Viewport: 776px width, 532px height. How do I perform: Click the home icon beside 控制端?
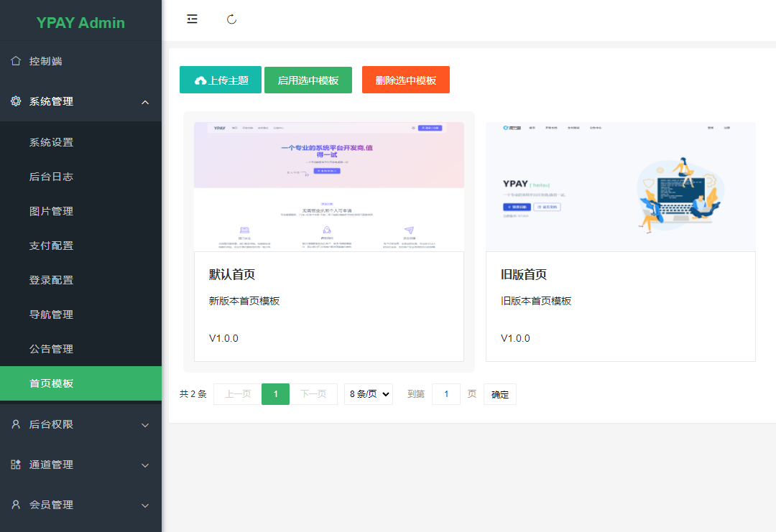pos(16,61)
